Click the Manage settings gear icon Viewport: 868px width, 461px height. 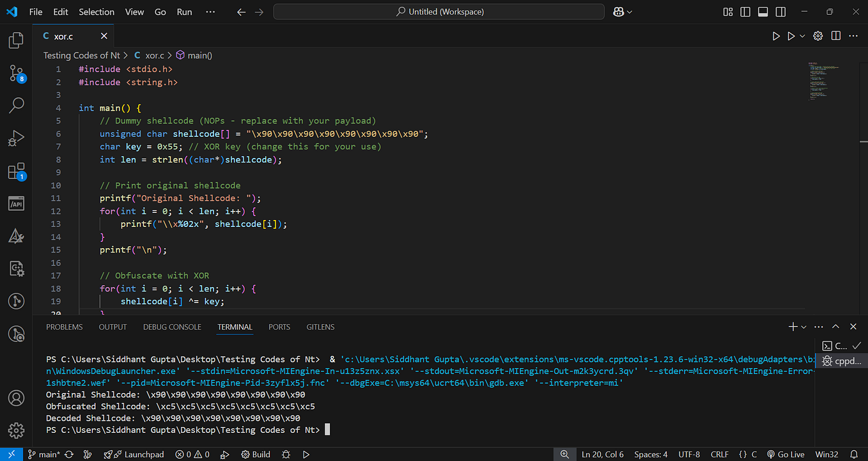(x=16, y=430)
